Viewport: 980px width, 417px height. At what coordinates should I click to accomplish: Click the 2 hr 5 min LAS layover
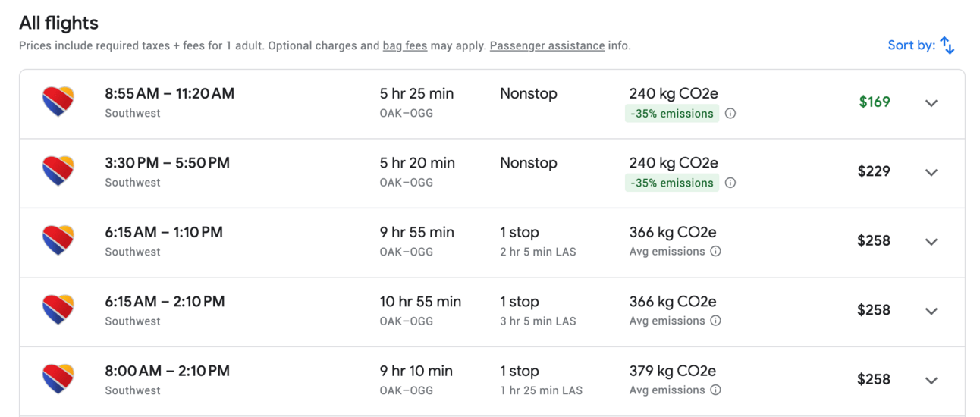(538, 252)
